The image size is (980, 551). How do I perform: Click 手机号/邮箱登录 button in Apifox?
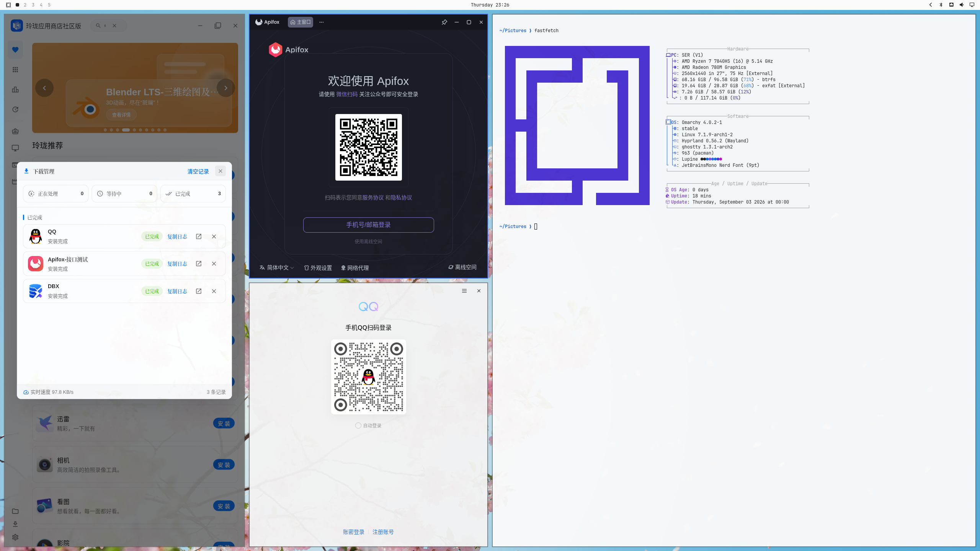[x=369, y=225]
